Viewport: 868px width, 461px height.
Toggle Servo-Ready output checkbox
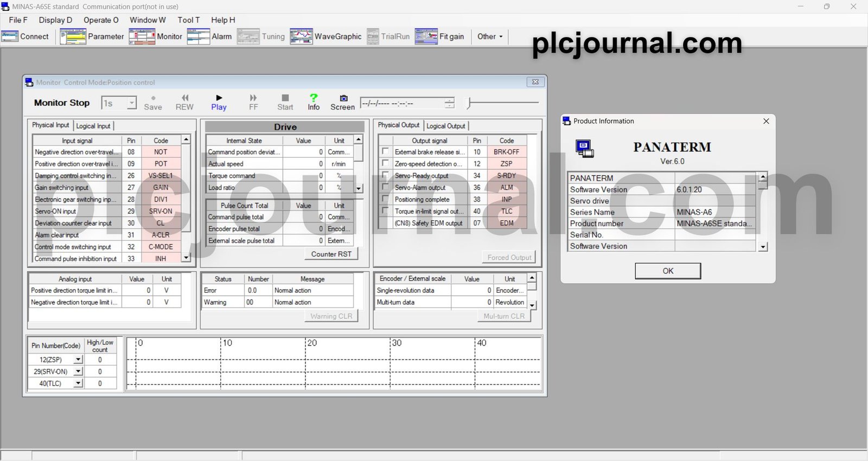(x=385, y=175)
